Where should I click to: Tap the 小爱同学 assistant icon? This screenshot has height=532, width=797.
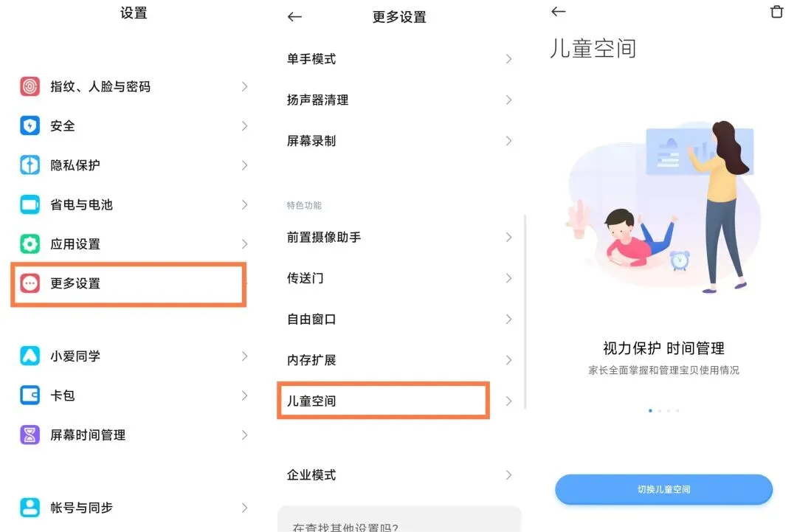[x=30, y=356]
